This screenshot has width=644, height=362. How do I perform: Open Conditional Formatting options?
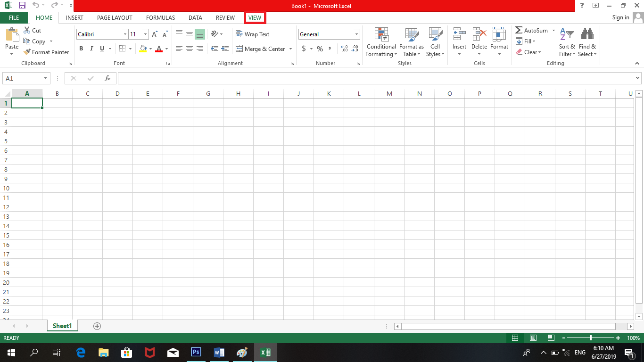tap(381, 42)
